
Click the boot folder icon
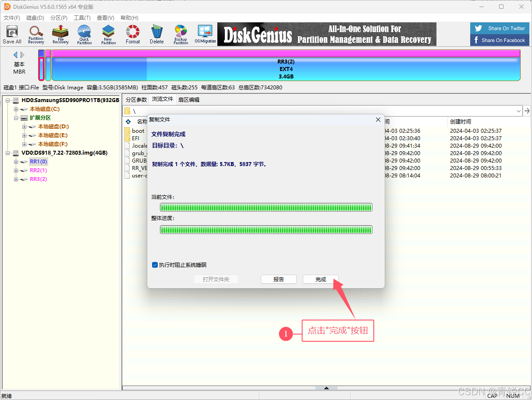(127, 131)
